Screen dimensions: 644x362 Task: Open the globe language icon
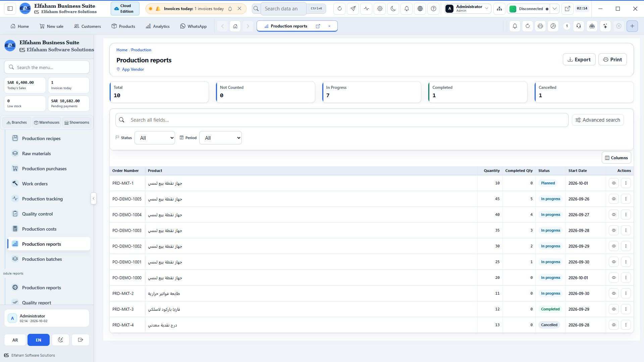click(420, 9)
